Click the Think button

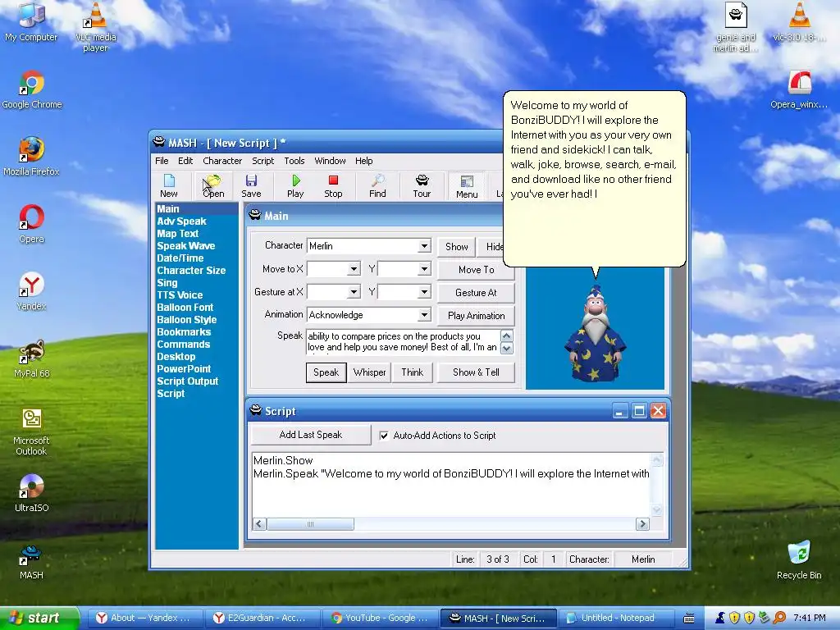tap(412, 372)
